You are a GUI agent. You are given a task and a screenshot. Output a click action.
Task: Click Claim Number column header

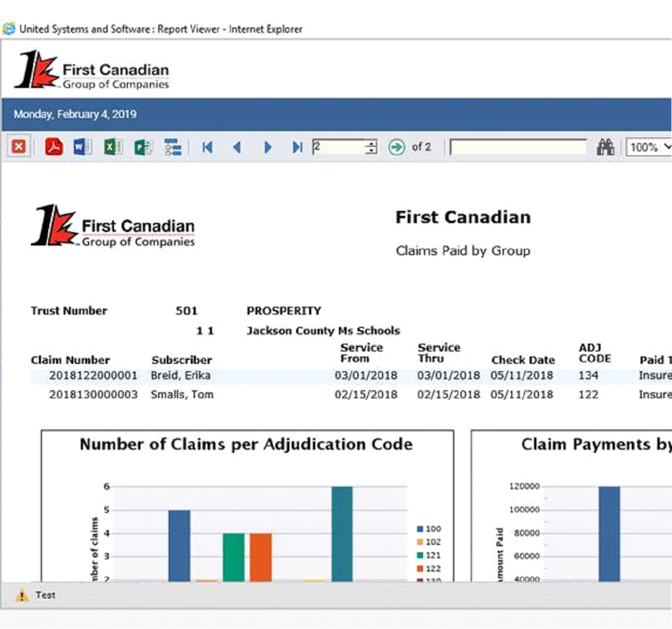(70, 360)
